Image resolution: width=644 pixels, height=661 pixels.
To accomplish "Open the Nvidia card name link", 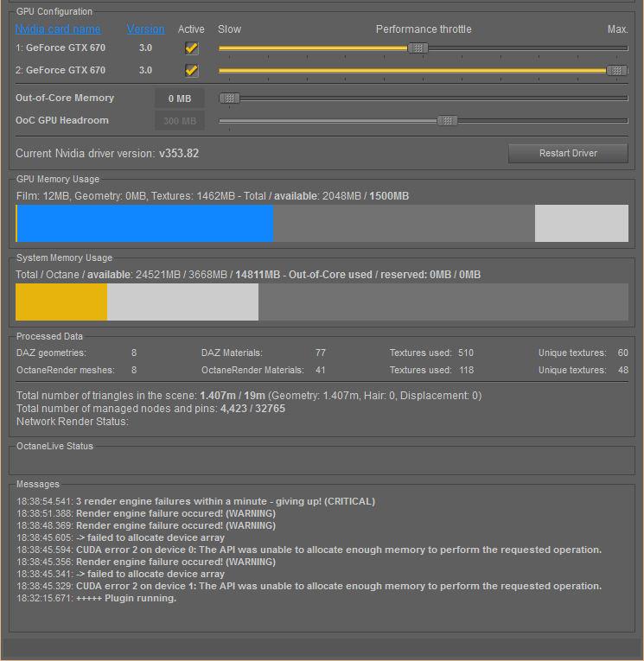I will pyautogui.click(x=58, y=29).
